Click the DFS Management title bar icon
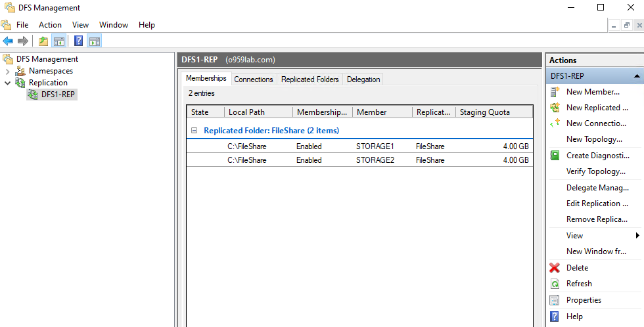The image size is (644, 327). pos(9,7)
